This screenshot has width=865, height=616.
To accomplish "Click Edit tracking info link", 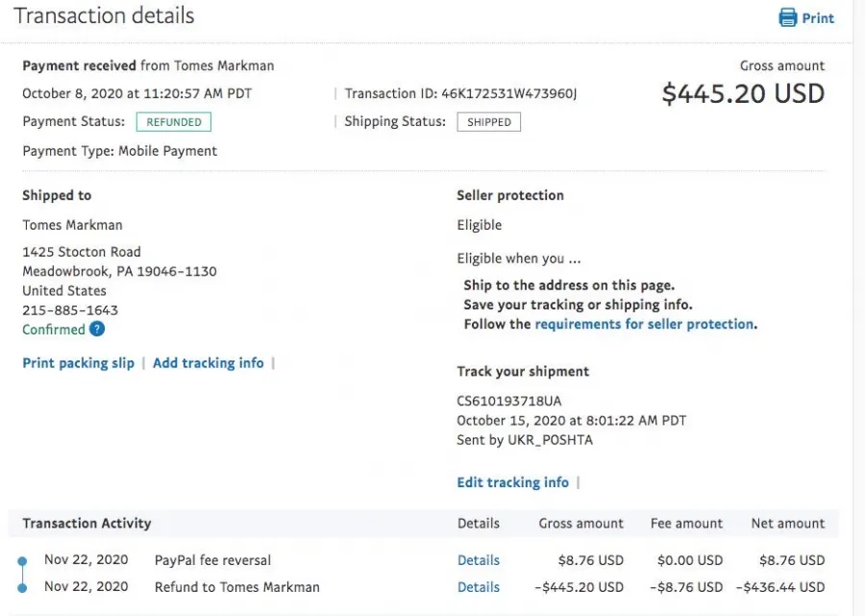I will pos(512,482).
